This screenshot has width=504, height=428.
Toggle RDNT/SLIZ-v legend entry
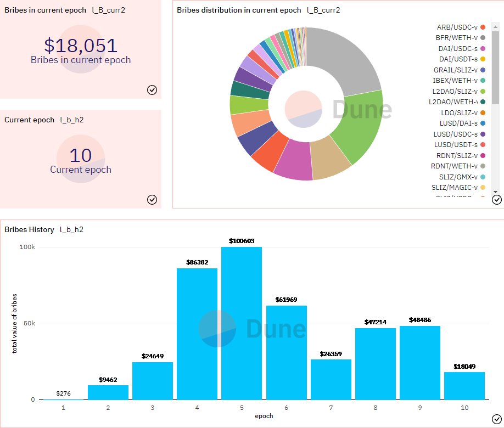click(460, 155)
